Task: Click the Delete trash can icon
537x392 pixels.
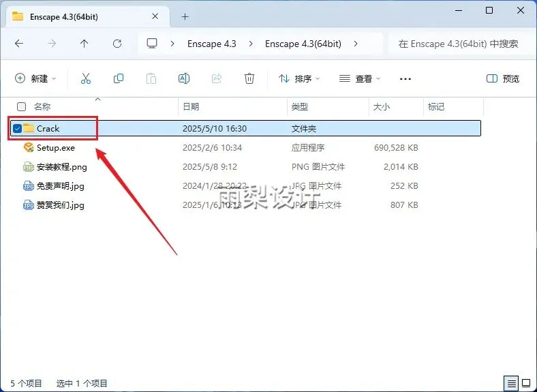Action: coord(249,78)
